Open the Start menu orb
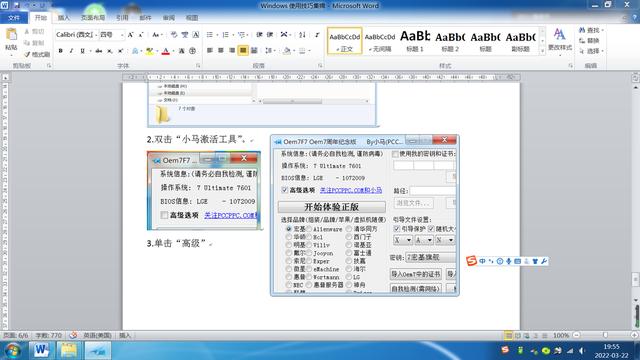The width and height of the screenshot is (640, 360). [x=13, y=351]
